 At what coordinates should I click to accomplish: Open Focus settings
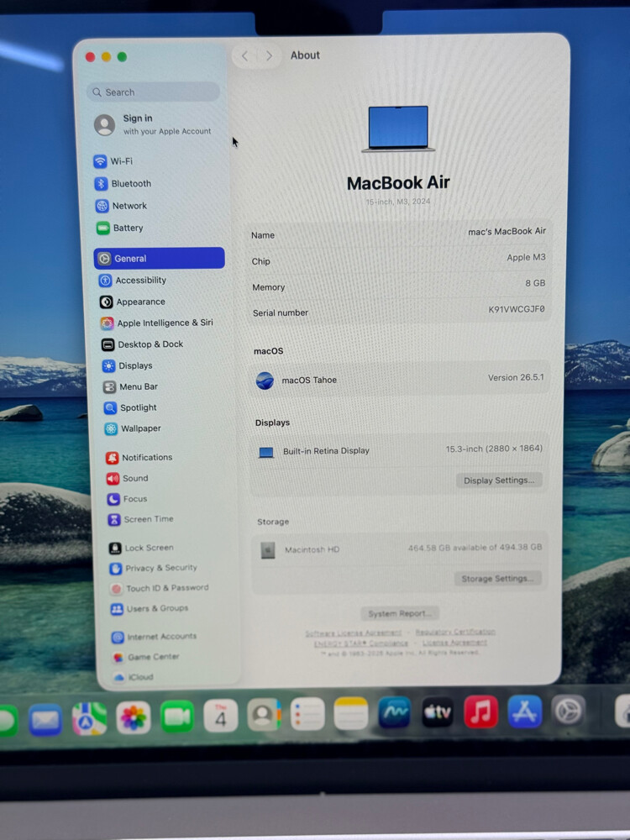128,499
